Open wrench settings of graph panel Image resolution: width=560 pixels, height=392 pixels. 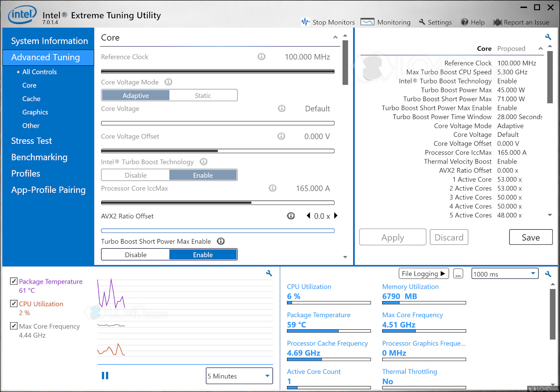(x=269, y=273)
